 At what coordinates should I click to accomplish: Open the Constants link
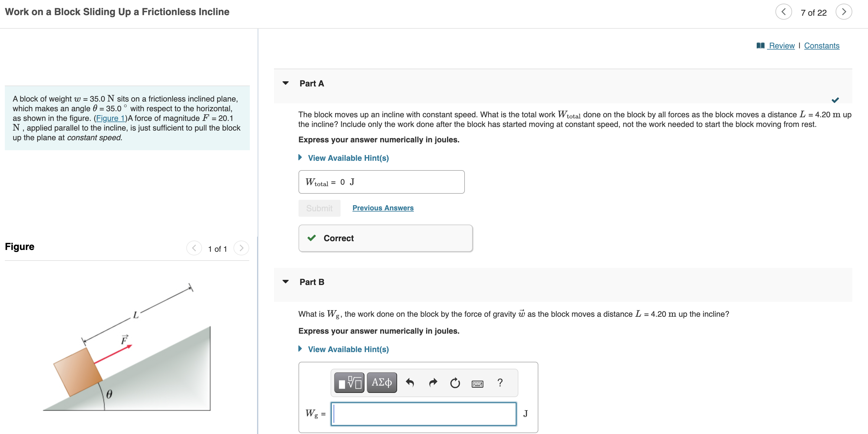(x=821, y=46)
